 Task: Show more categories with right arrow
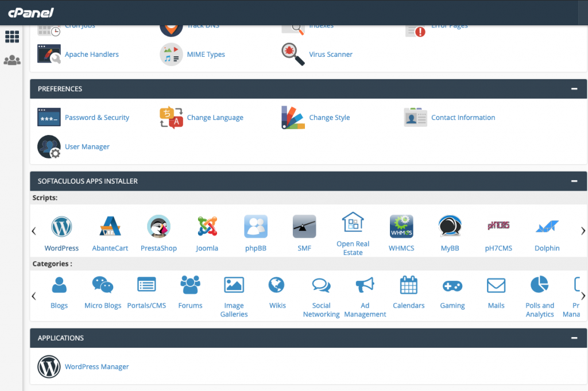583,296
